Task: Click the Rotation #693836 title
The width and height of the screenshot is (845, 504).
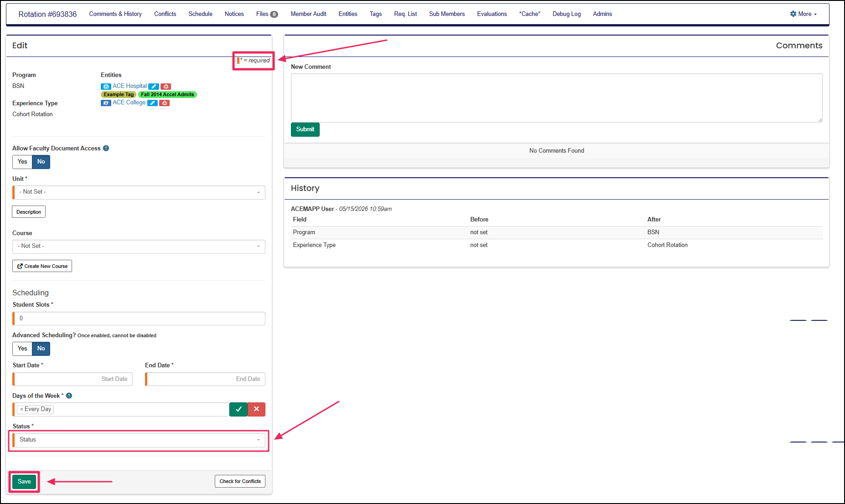Action: (47, 14)
